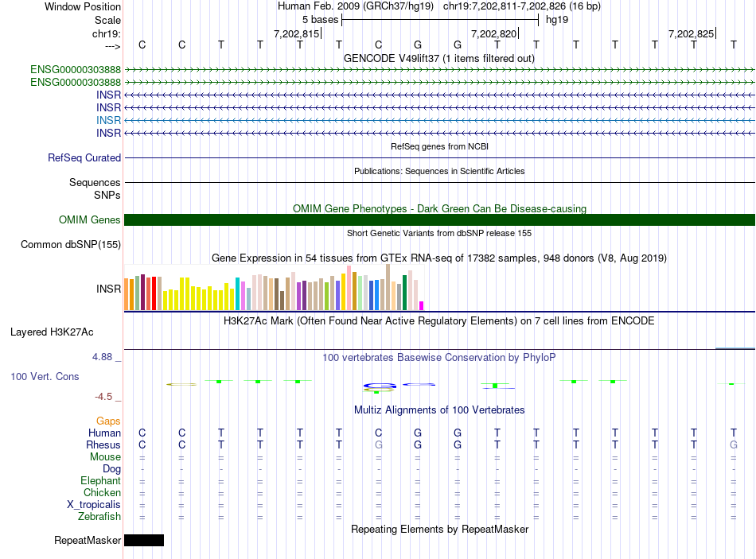The image size is (756, 559).
Task: Select the 'Dog' alignment row label
Action: [111, 469]
